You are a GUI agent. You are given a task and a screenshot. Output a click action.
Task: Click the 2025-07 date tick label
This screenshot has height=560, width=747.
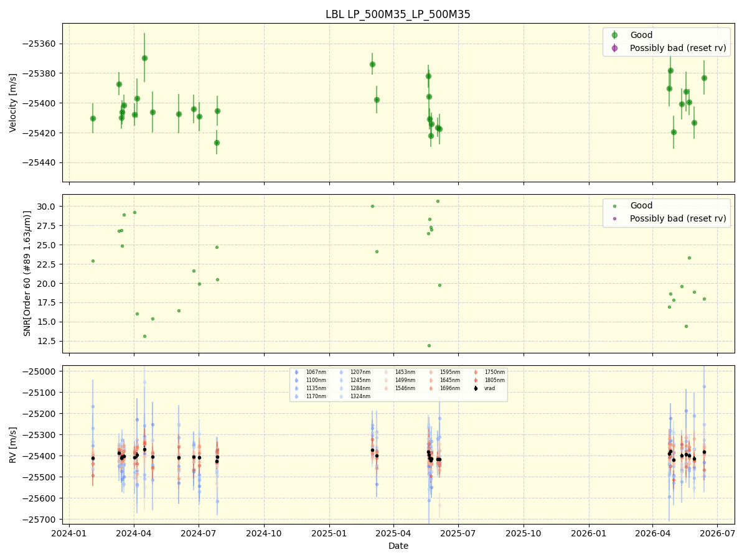tap(458, 533)
